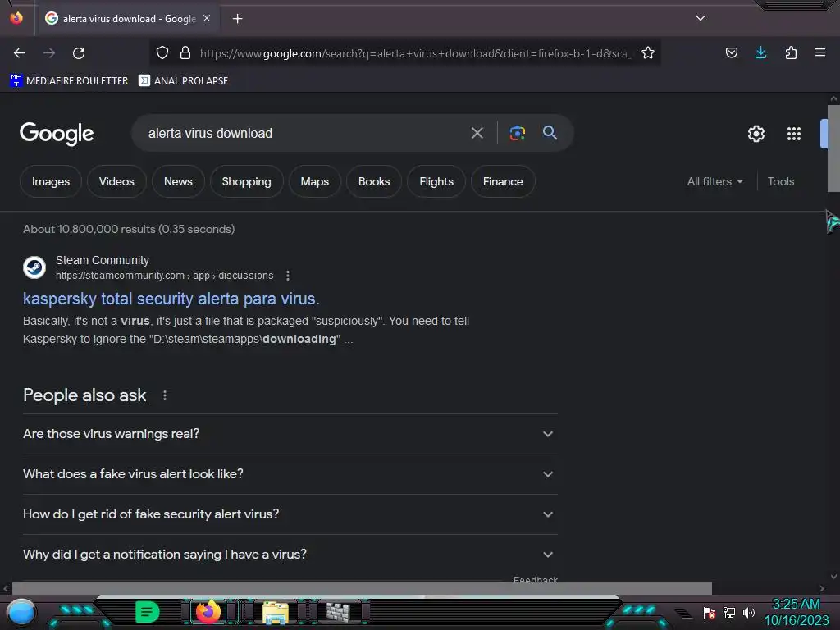
Task: Open the ANAL PROLAPSE bookmark
Action: (183, 81)
